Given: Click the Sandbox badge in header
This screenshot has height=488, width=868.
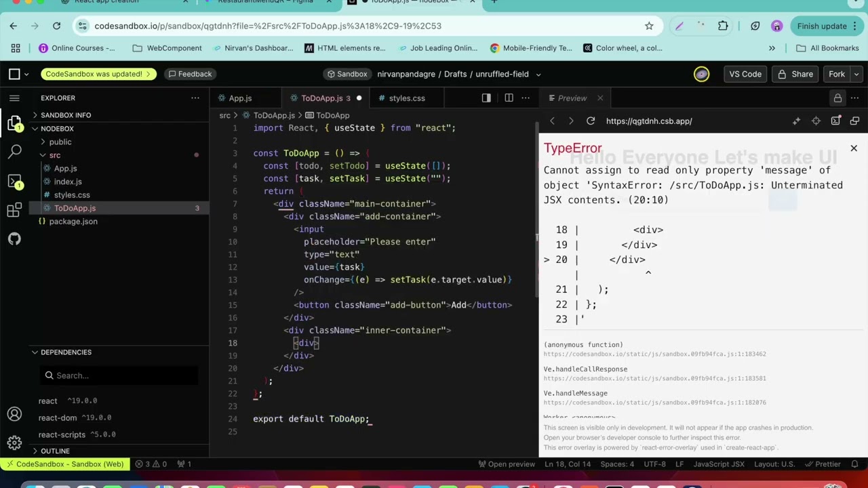Looking at the screenshot, I should coord(347,74).
